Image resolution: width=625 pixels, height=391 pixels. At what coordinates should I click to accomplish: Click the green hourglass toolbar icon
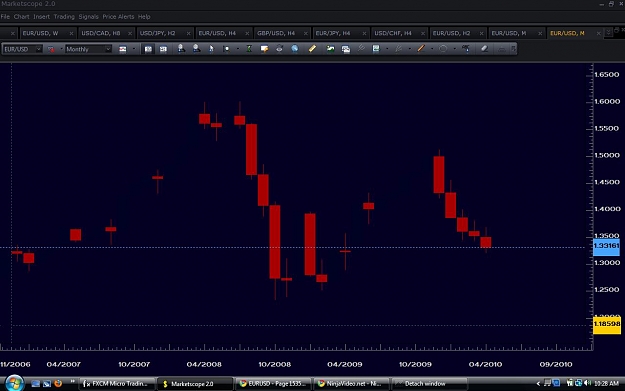click(249, 49)
